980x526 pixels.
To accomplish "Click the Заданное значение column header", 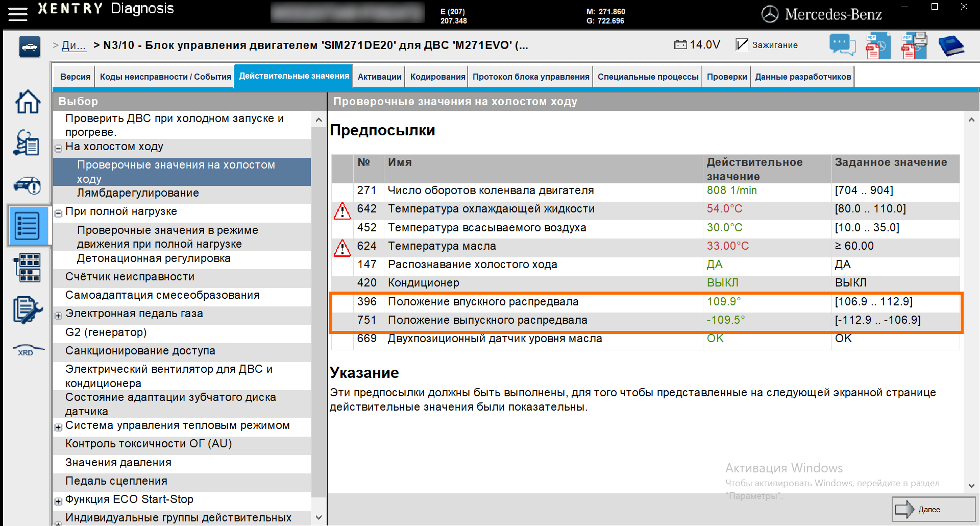I will click(x=891, y=162).
